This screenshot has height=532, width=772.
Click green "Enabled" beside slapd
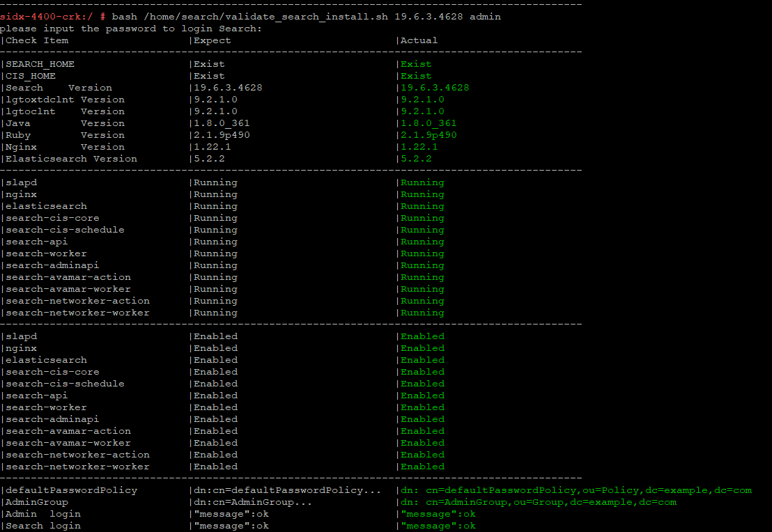pyautogui.click(x=422, y=336)
